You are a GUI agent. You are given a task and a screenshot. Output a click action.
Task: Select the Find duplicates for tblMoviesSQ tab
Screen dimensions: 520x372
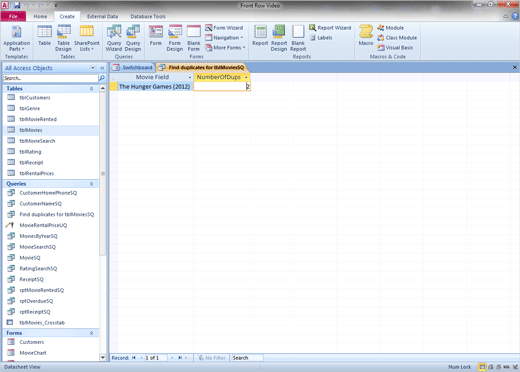click(202, 67)
